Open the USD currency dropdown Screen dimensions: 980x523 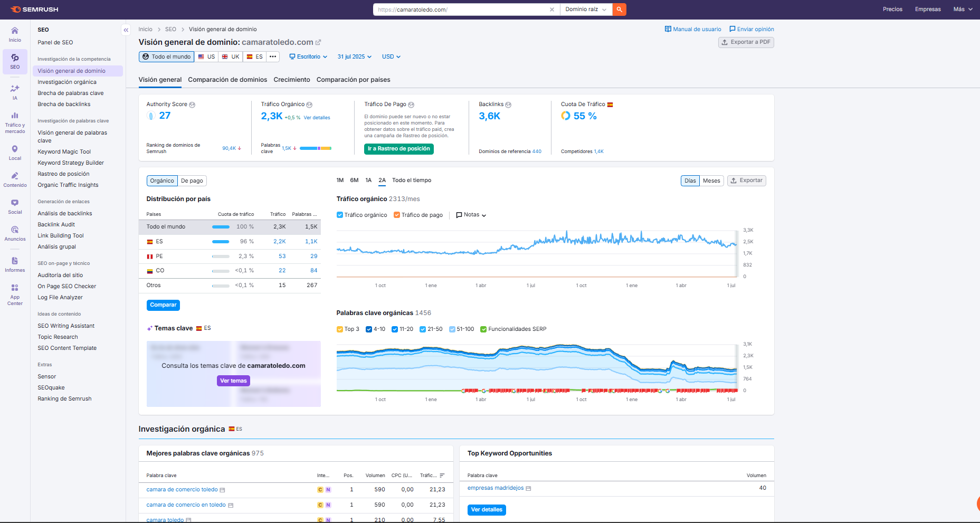coord(391,57)
